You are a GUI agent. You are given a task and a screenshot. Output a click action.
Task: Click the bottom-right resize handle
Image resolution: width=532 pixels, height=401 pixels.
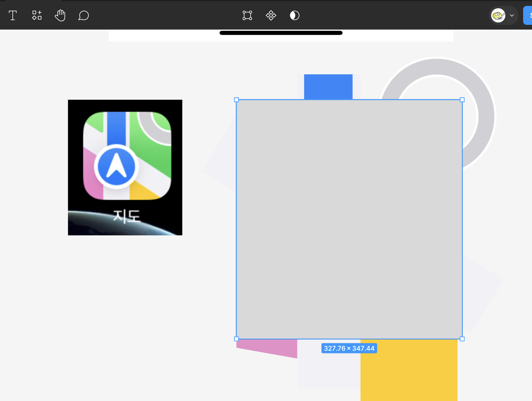pos(462,339)
